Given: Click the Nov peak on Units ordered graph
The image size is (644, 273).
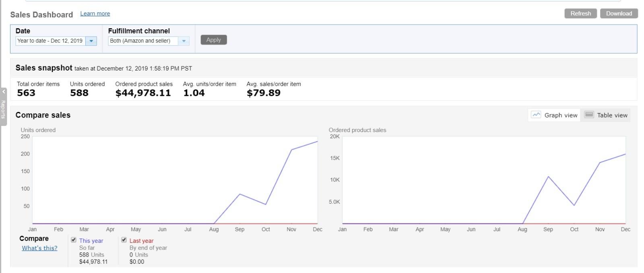Looking at the screenshot, I should (291, 150).
